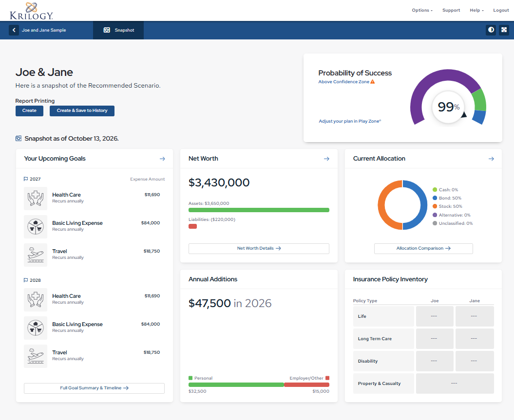Click the Cash legend green dot
This screenshot has width=514, height=420.
tap(435, 189)
